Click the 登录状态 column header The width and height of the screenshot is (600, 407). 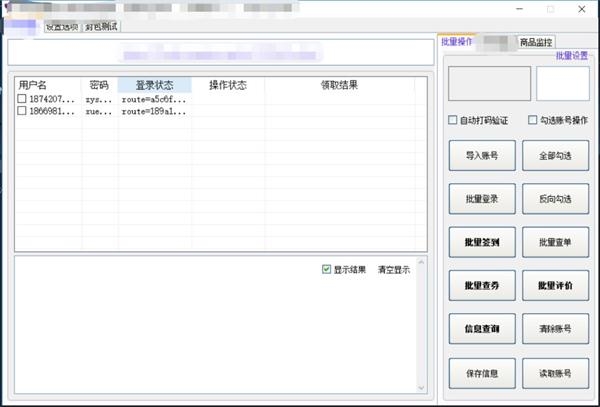tap(154, 85)
